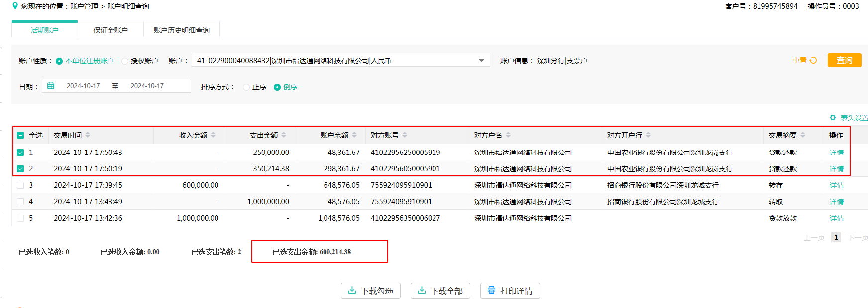
Task: Choose 正序 ascending sort order
Action: point(246,87)
